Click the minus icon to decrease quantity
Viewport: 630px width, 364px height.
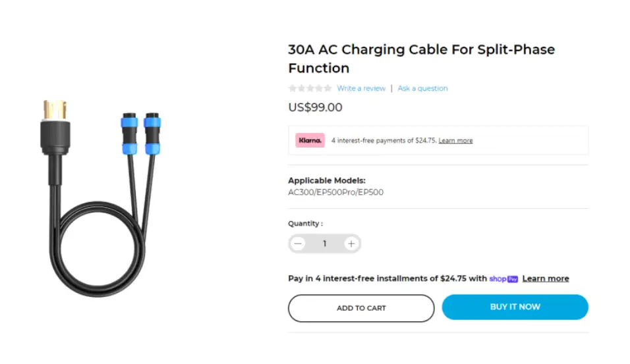click(x=299, y=244)
